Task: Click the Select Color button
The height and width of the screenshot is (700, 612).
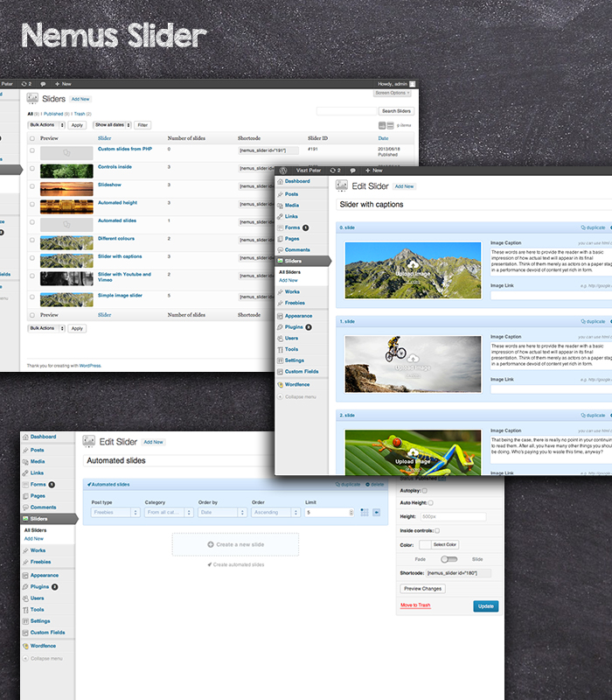Action: pyautogui.click(x=445, y=544)
